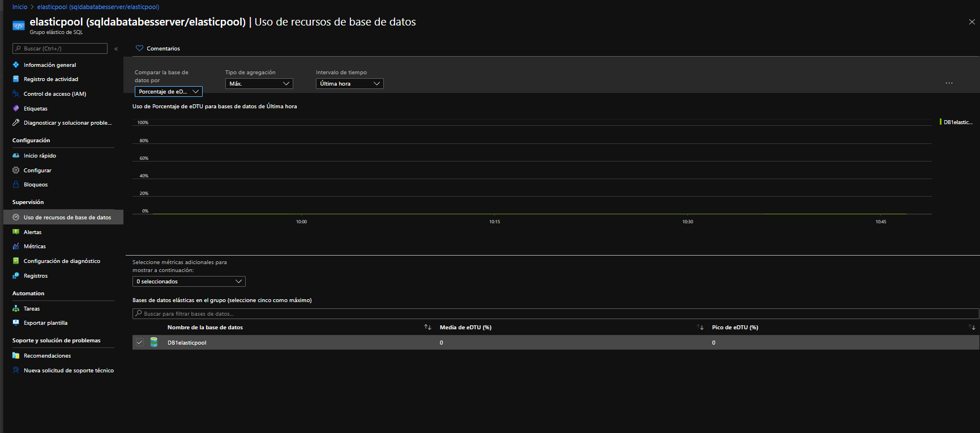980x433 pixels.
Task: Click the Buscar para filtrar bases de datos field
Action: (555, 313)
